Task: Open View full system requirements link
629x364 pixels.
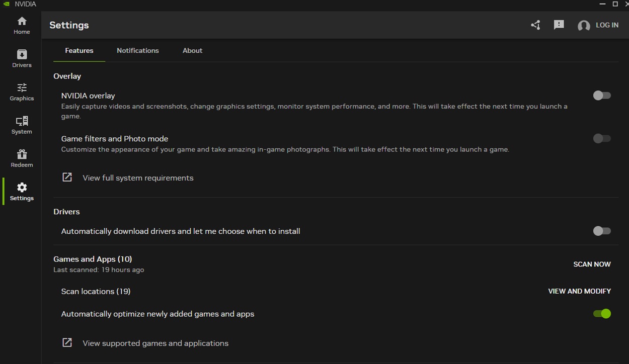Action: pos(137,178)
